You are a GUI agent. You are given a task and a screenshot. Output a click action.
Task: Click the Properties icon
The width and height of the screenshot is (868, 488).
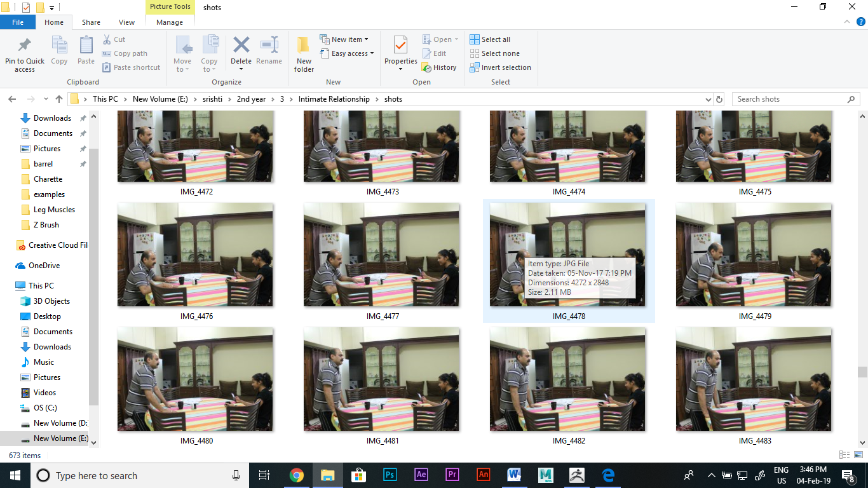click(400, 46)
